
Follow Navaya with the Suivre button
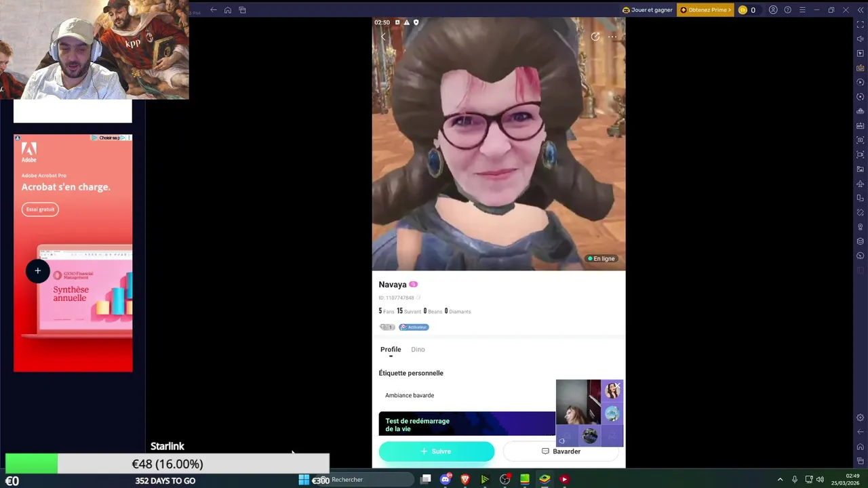tap(437, 451)
